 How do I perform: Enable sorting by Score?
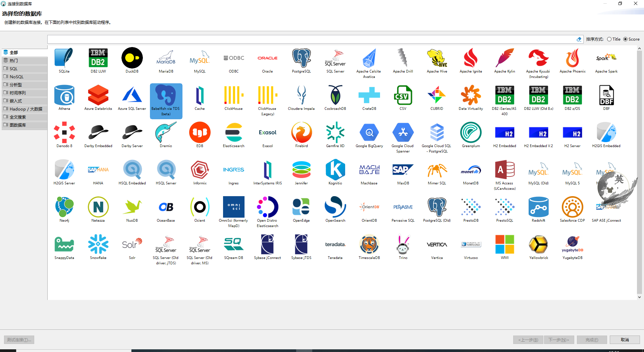pyautogui.click(x=626, y=39)
